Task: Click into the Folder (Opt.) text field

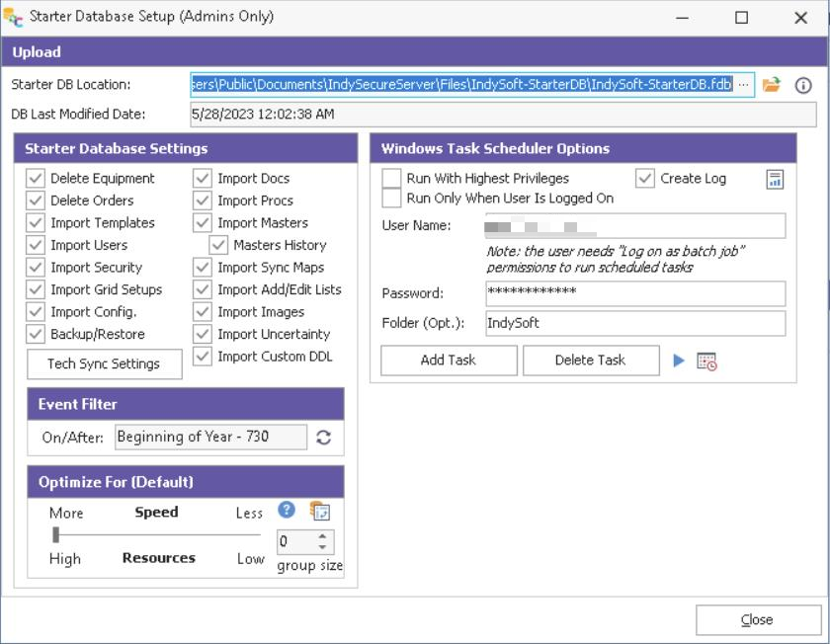Action: pyautogui.click(x=634, y=323)
